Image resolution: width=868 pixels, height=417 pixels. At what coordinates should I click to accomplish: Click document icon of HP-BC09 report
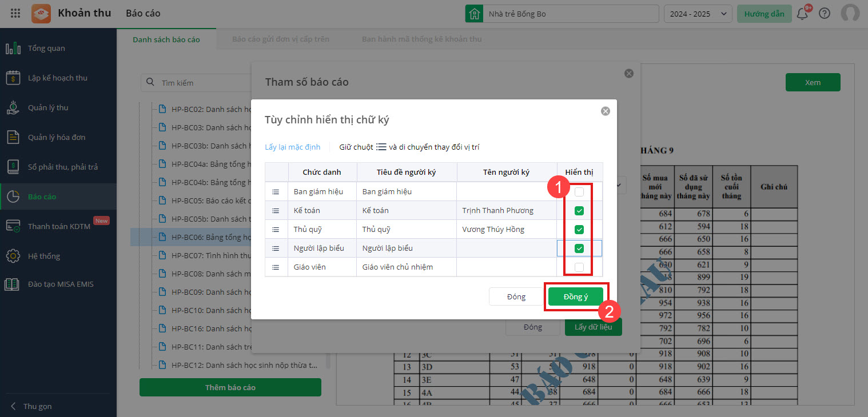point(162,292)
